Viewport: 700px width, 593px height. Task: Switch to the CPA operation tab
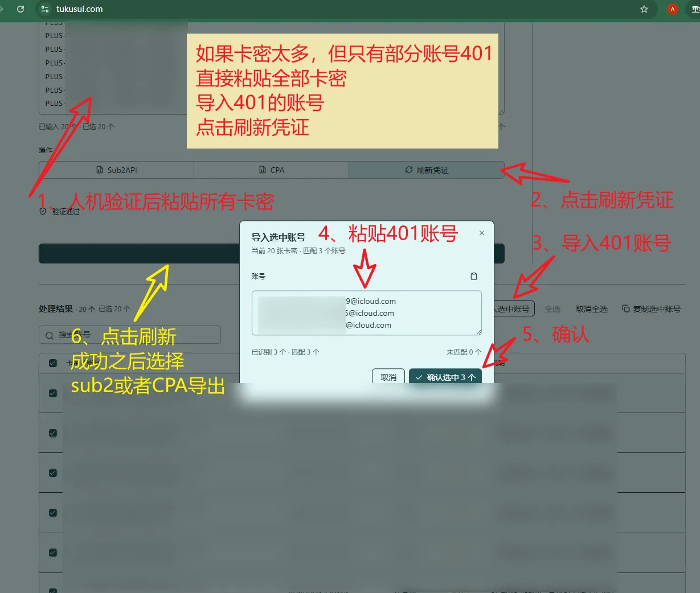coord(272,170)
